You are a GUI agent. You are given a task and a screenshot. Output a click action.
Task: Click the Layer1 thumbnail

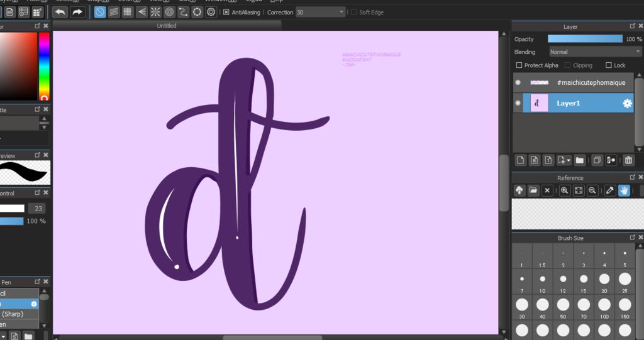point(539,103)
